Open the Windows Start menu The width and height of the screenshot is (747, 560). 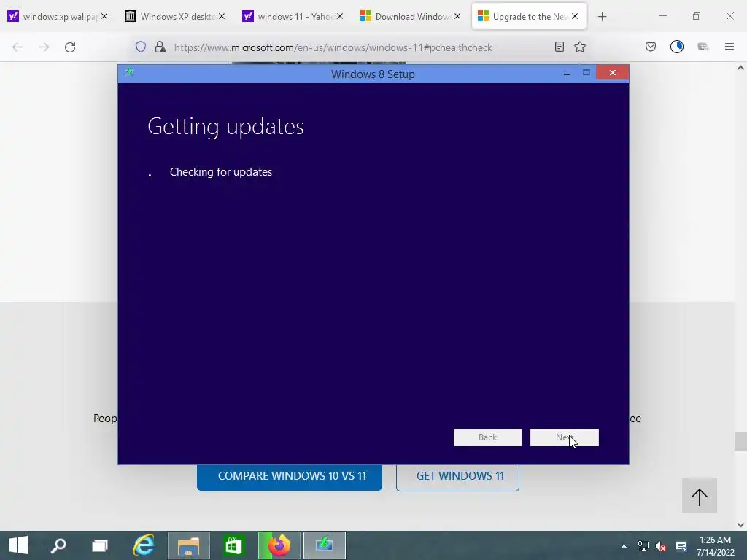(18, 545)
